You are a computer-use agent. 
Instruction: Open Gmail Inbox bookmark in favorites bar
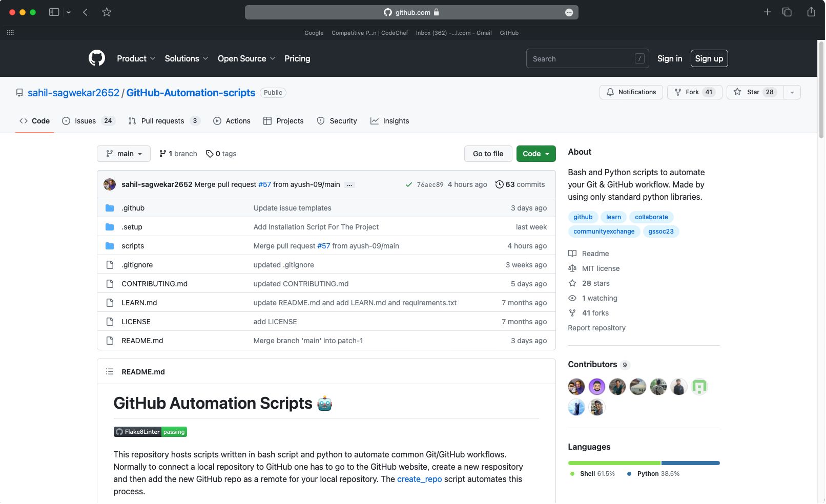[x=454, y=33]
